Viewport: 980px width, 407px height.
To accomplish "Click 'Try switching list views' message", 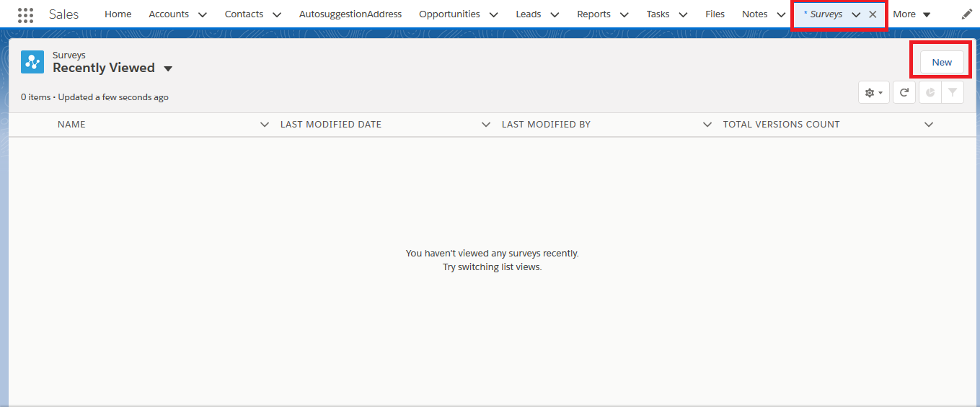I will click(492, 267).
